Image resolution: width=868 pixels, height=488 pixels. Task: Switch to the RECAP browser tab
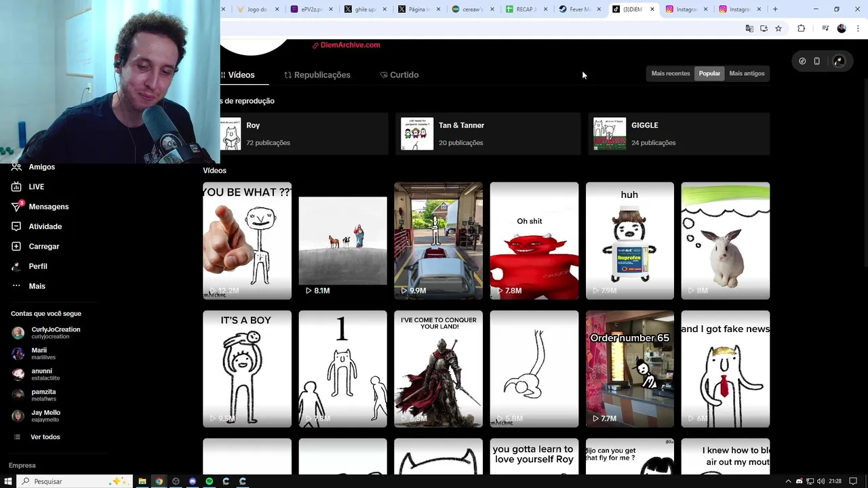(525, 9)
